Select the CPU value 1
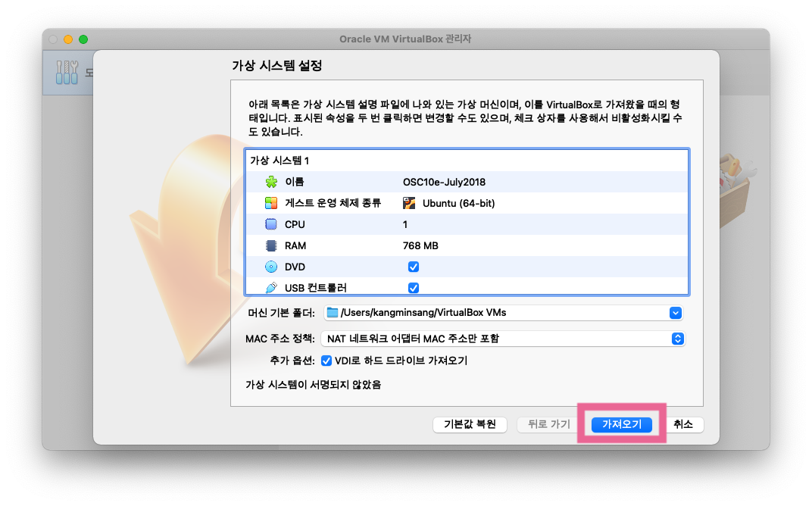812x506 pixels. [x=405, y=224]
